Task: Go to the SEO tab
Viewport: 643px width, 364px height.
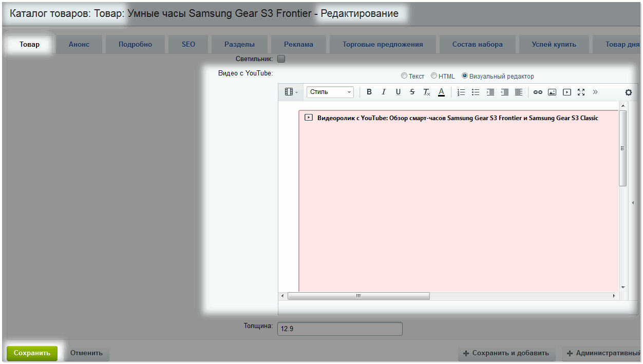Action: [x=188, y=44]
